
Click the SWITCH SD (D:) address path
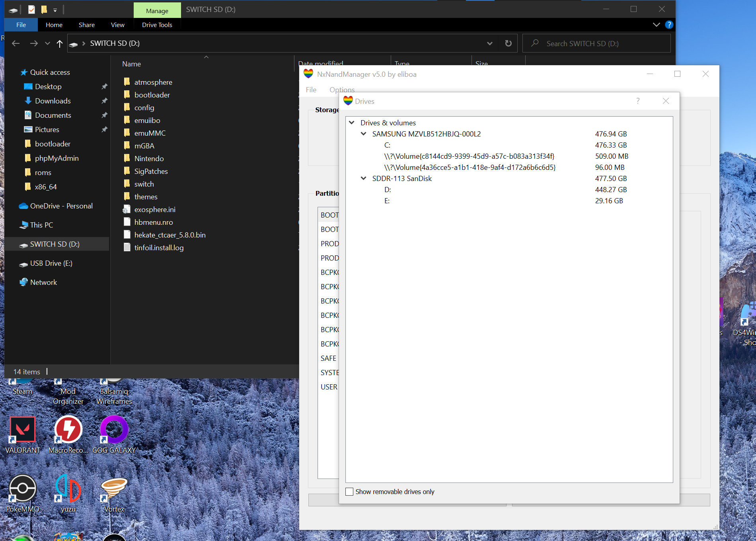pos(115,43)
